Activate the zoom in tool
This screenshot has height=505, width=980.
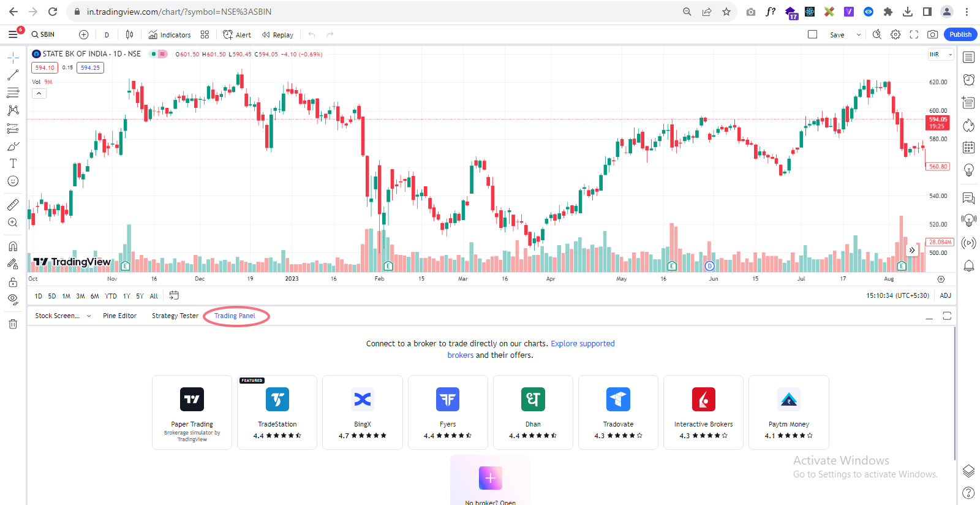pyautogui.click(x=13, y=222)
